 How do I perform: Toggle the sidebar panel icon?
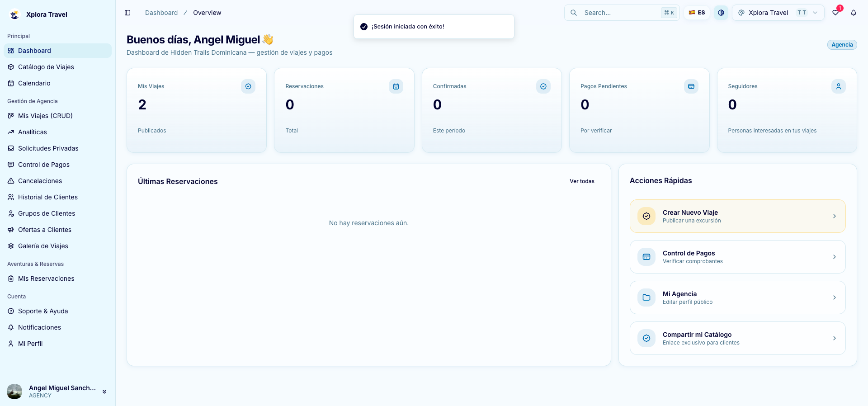point(127,13)
